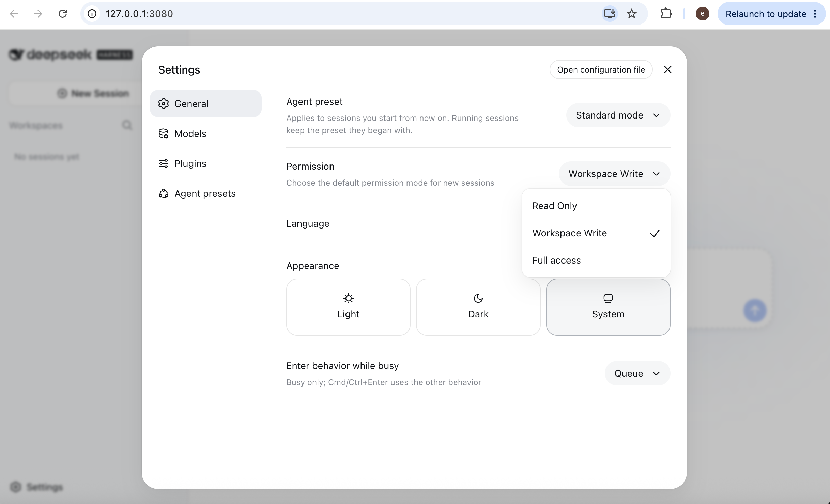Image resolution: width=830 pixels, height=504 pixels.
Task: Select the General settings tab
Action: 206,104
